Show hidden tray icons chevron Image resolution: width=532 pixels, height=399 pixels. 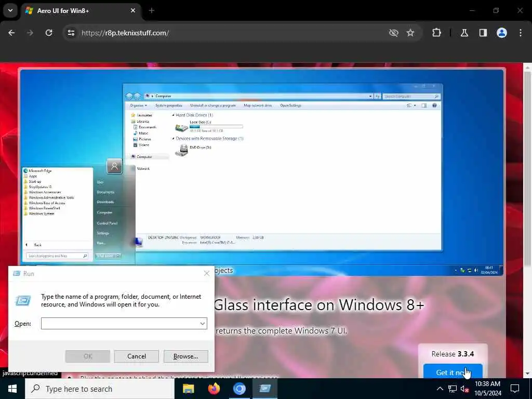click(440, 389)
